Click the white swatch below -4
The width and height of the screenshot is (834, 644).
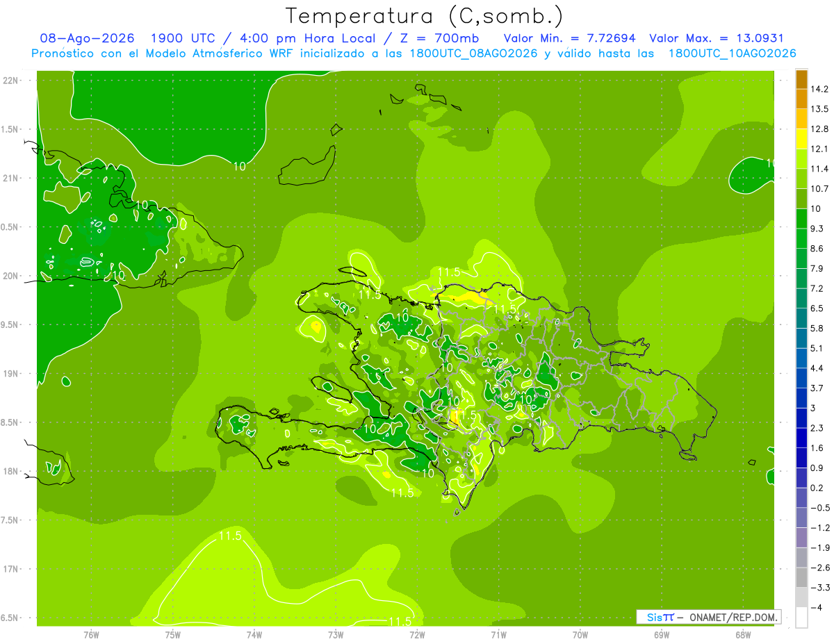pos(801,617)
